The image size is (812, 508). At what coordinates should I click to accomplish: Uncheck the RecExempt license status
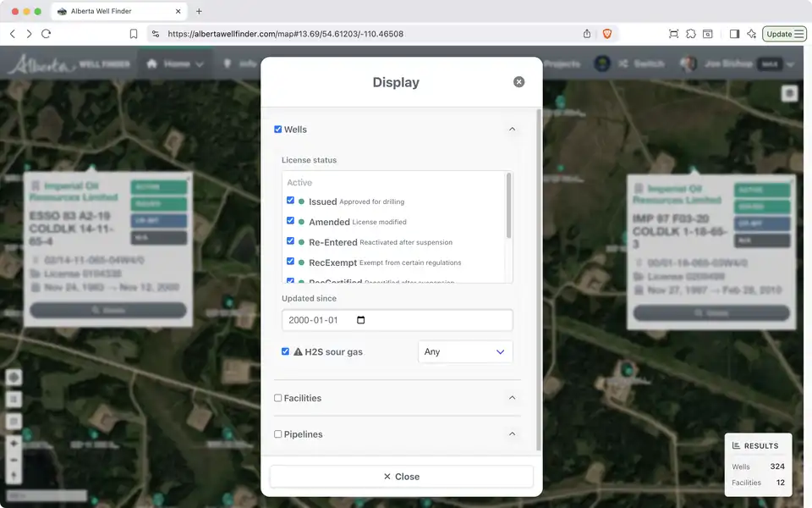[x=290, y=262]
